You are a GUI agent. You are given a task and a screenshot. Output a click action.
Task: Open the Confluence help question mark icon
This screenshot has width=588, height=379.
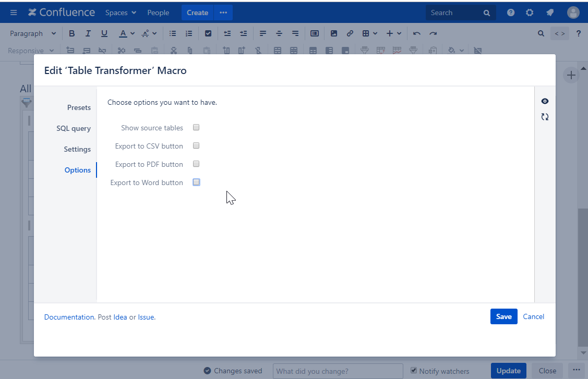tap(511, 13)
